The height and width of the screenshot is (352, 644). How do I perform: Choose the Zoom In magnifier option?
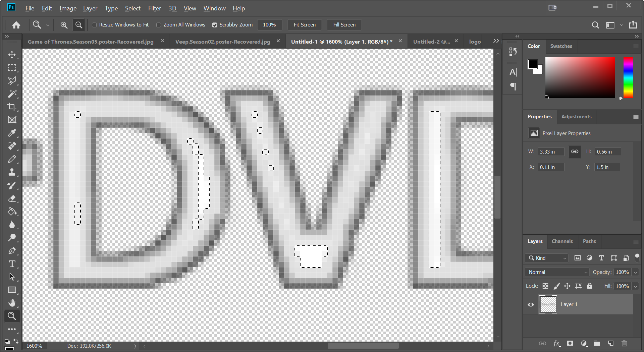[x=64, y=25]
